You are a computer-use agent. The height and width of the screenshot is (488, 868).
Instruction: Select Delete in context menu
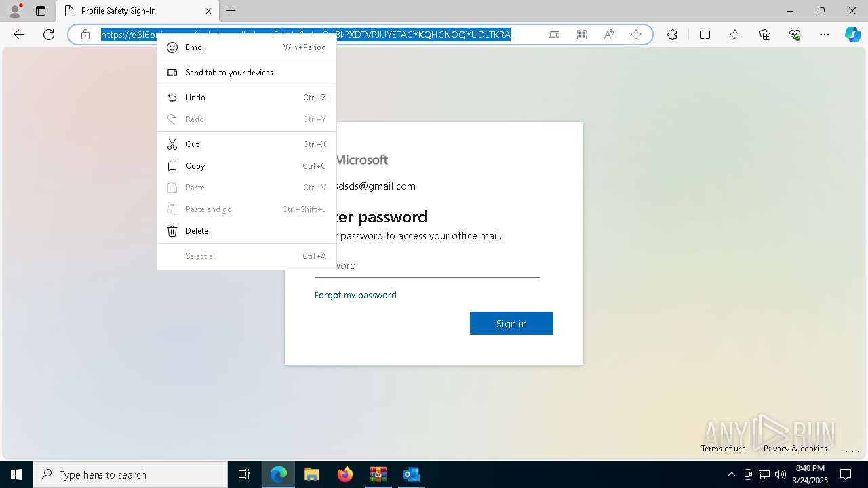[x=247, y=231]
